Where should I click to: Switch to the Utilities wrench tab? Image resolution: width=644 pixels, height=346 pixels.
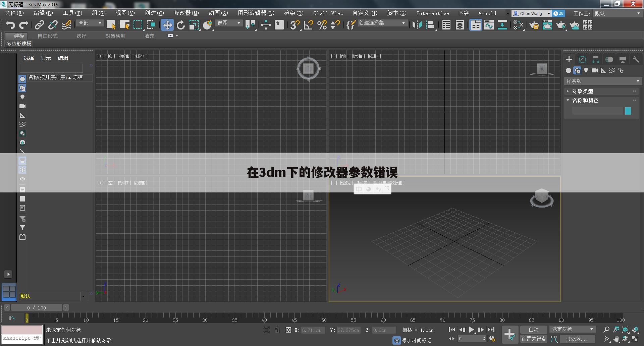coord(636,59)
